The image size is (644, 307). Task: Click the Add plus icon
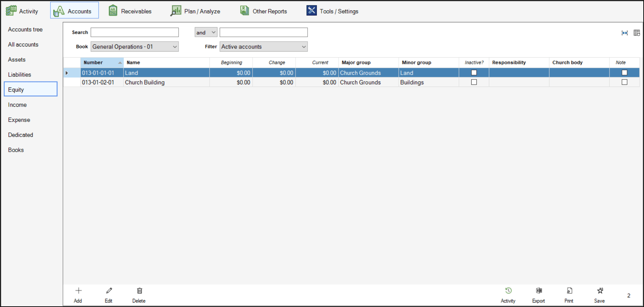click(x=78, y=291)
